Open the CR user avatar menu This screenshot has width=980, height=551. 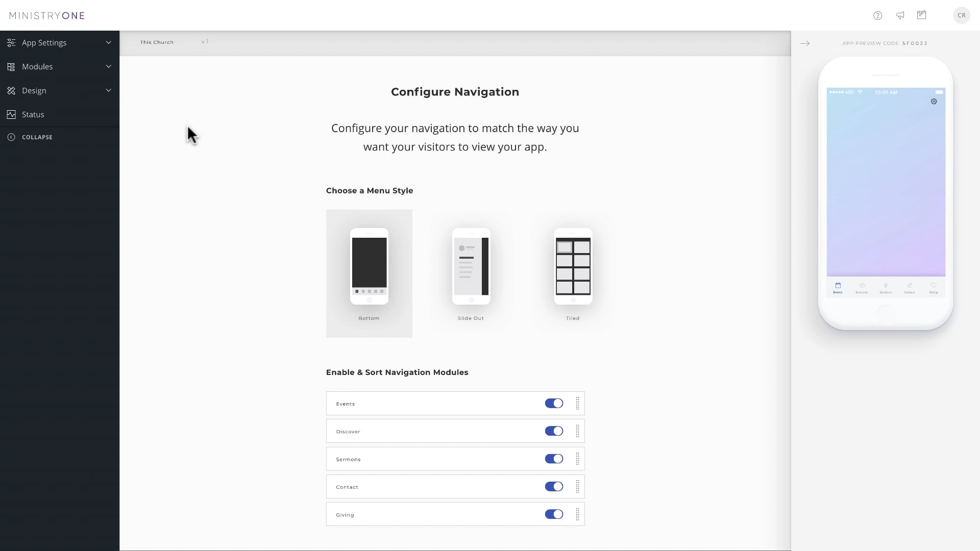961,15
